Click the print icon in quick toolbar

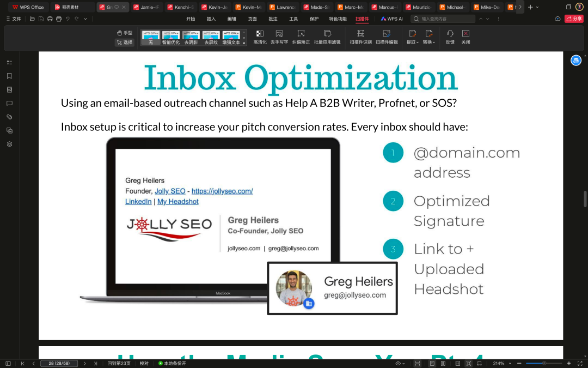tap(50, 19)
